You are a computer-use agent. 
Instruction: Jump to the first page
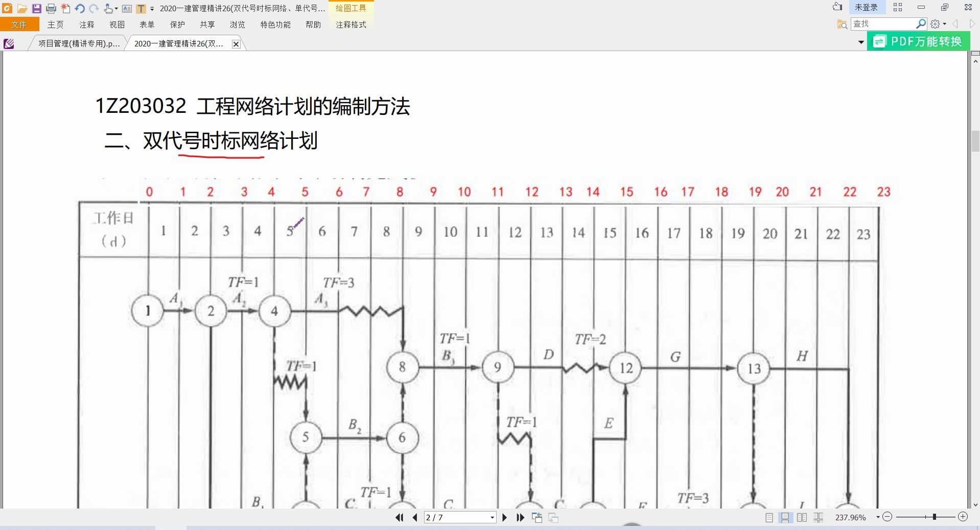pyautogui.click(x=399, y=517)
